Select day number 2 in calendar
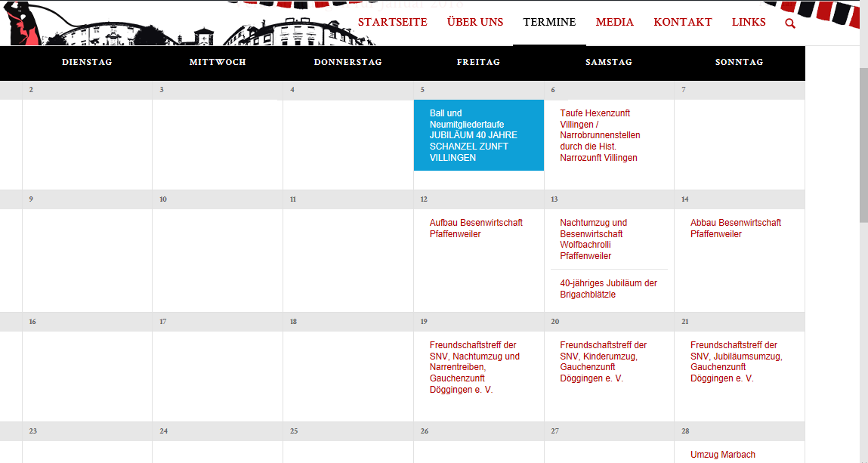 pyautogui.click(x=31, y=90)
